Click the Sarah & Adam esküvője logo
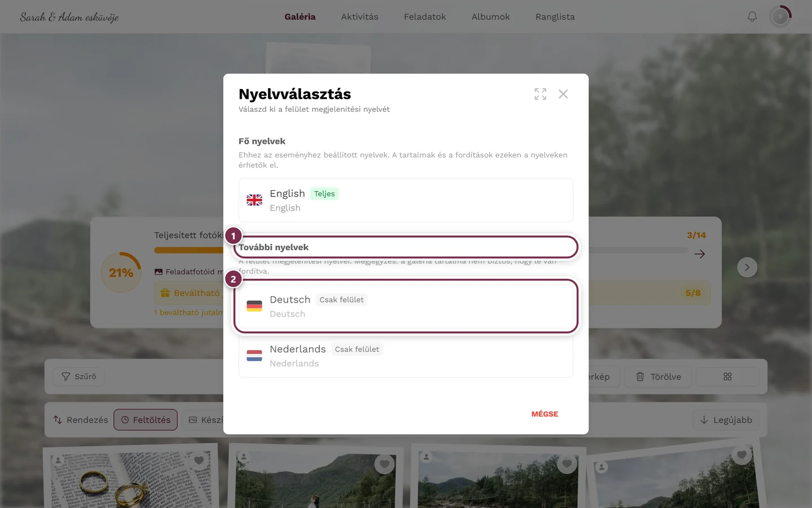This screenshot has width=812, height=508. coord(69,17)
